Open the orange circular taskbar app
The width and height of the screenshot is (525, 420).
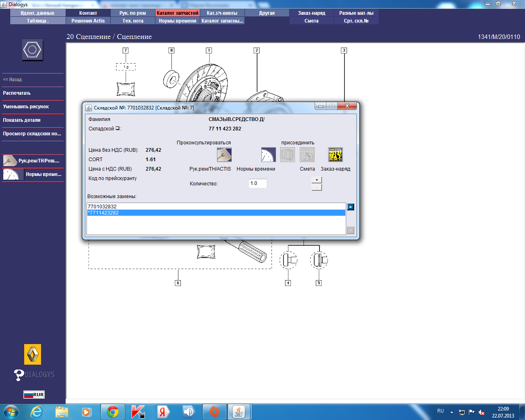(x=214, y=412)
